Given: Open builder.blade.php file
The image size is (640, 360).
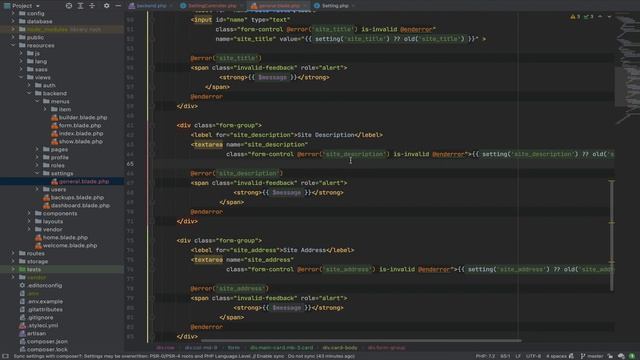Looking at the screenshot, I should point(79,118).
